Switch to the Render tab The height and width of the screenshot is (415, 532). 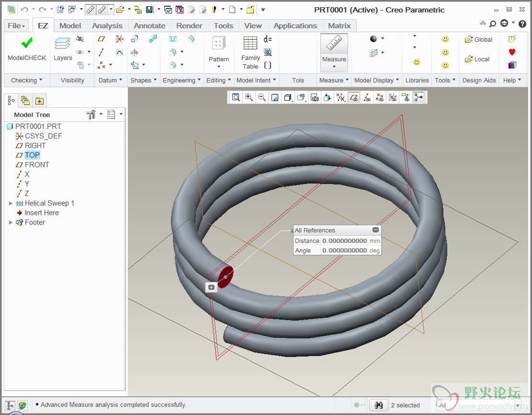pos(189,26)
